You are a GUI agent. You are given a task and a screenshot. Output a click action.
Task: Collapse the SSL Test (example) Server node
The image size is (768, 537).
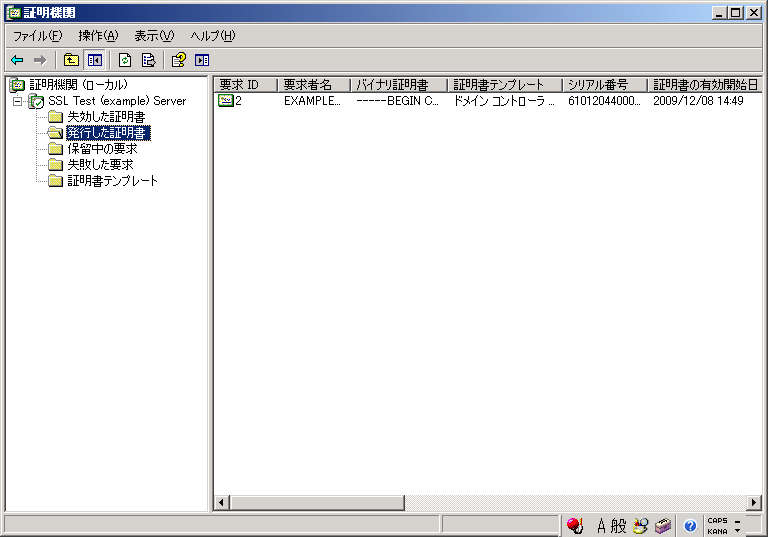[x=17, y=101]
